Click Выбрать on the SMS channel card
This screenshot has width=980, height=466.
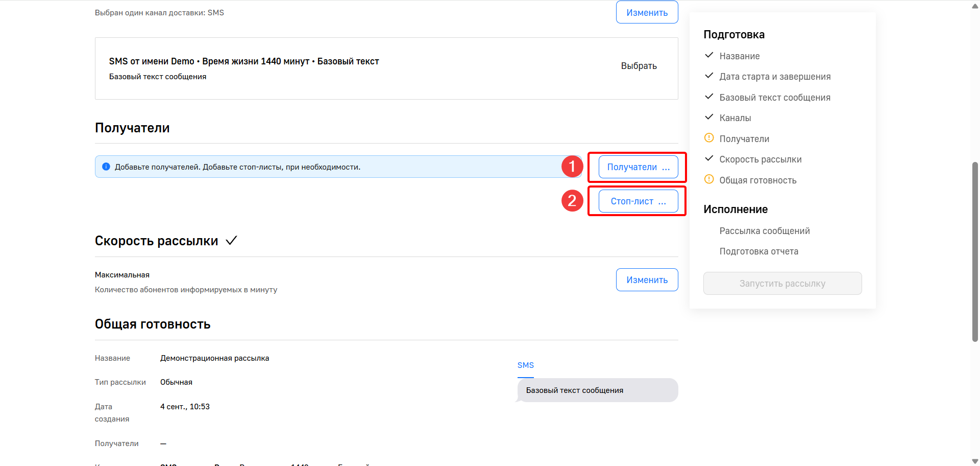pyautogui.click(x=639, y=66)
